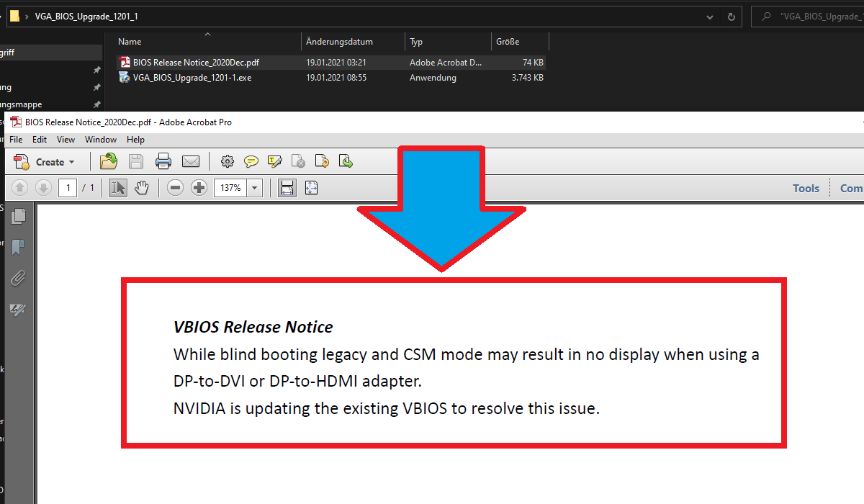
Task: Open the zoom level dropdown arrow
Action: point(255,188)
